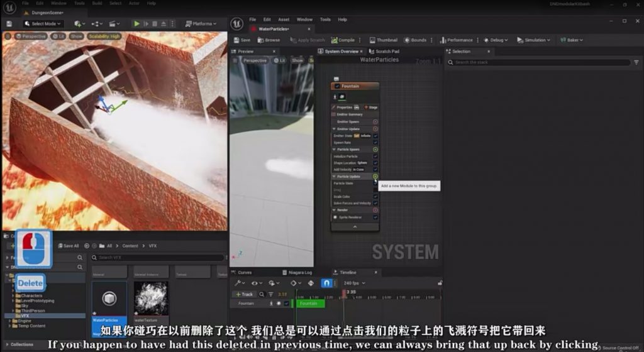Click the red timeline playhead at 3.38

coord(344,292)
